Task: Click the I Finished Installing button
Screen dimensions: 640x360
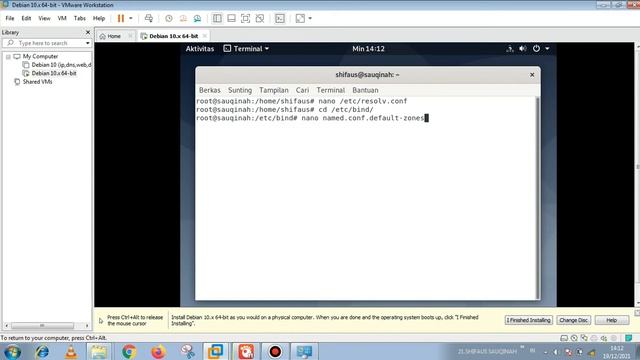Action: (529, 320)
